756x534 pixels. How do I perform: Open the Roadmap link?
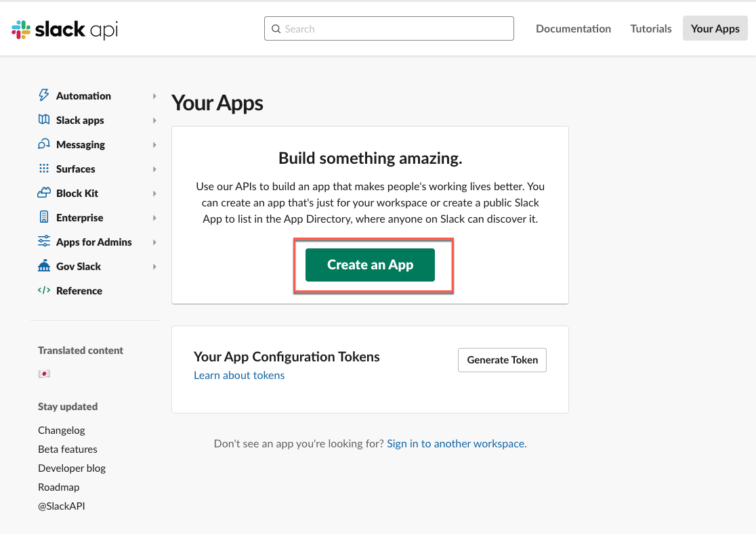point(59,487)
